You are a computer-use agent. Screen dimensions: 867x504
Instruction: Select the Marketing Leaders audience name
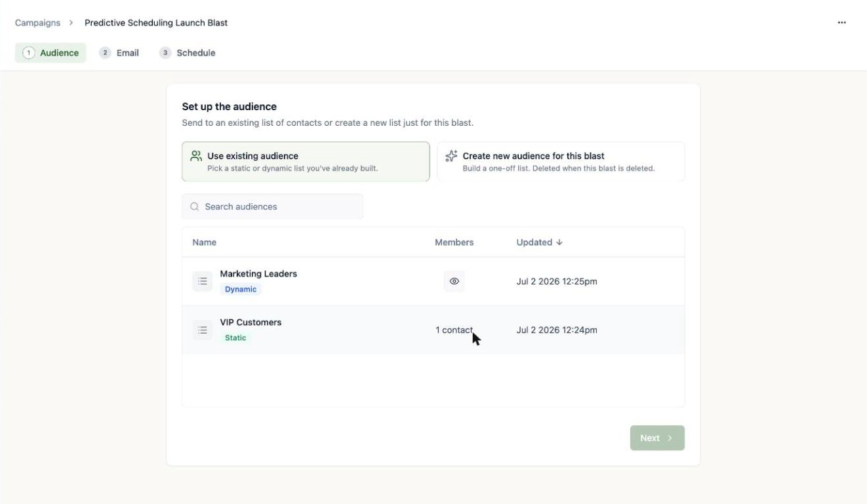click(x=258, y=273)
